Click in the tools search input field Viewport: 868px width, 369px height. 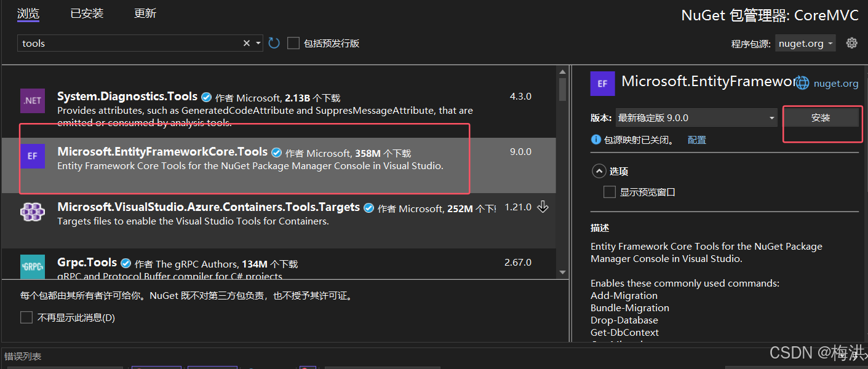coord(129,43)
